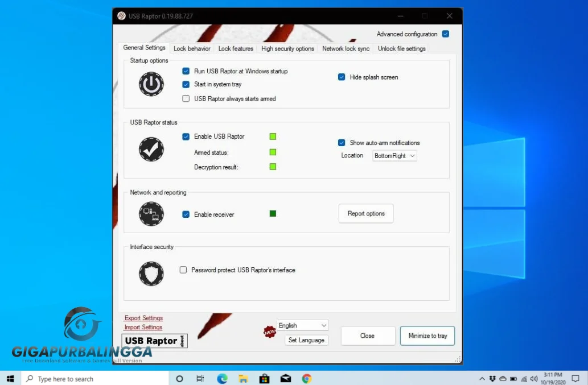This screenshot has height=385, width=588.
Task: Click the Enable USB Raptor green indicator
Action: click(273, 136)
